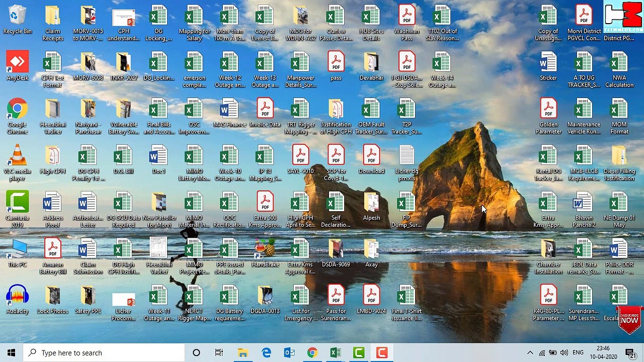Open File Explorer from the taskbar

243,353
